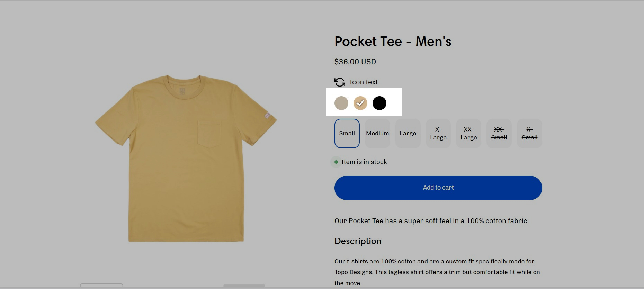Viewport: 644px width, 289px height.
Task: Select size Small
Action: click(x=347, y=134)
